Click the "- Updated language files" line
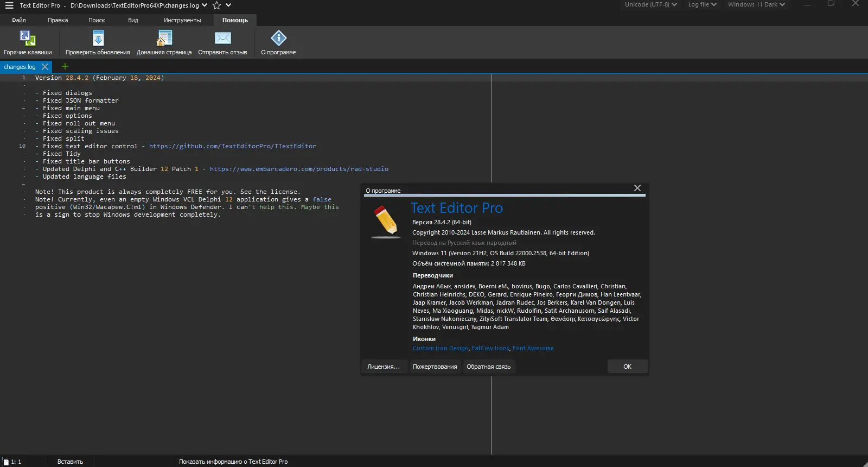The image size is (868, 467). coord(81,176)
